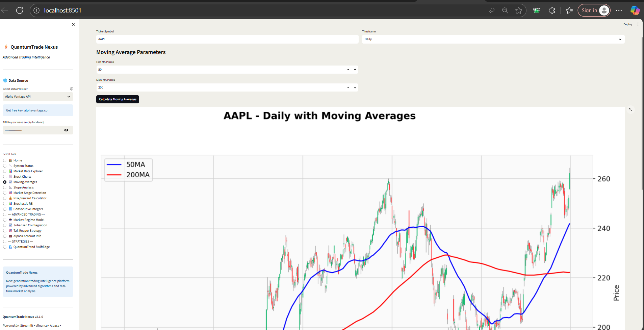
Task: Focus the Slow MA Period field
Action: (x=221, y=87)
